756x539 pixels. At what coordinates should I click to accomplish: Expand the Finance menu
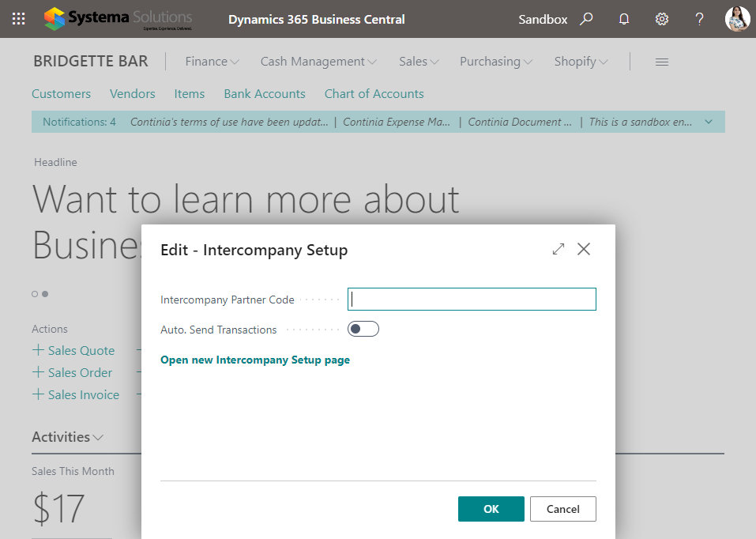(212, 62)
